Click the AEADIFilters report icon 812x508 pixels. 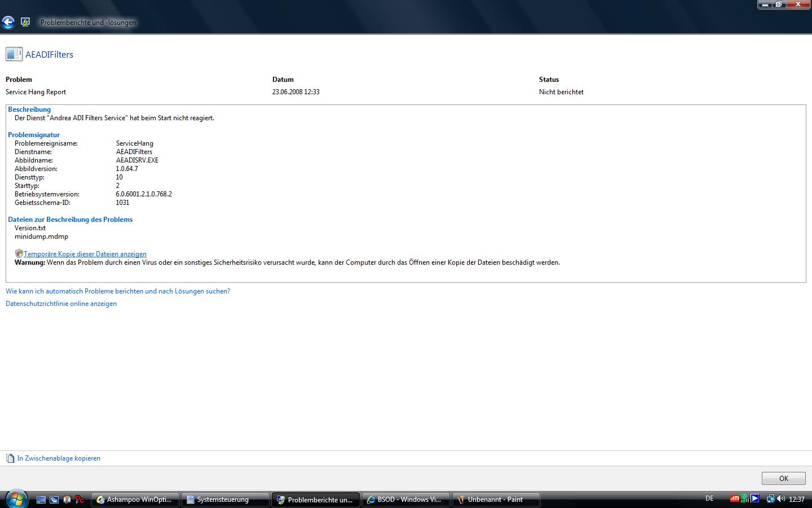(x=14, y=54)
